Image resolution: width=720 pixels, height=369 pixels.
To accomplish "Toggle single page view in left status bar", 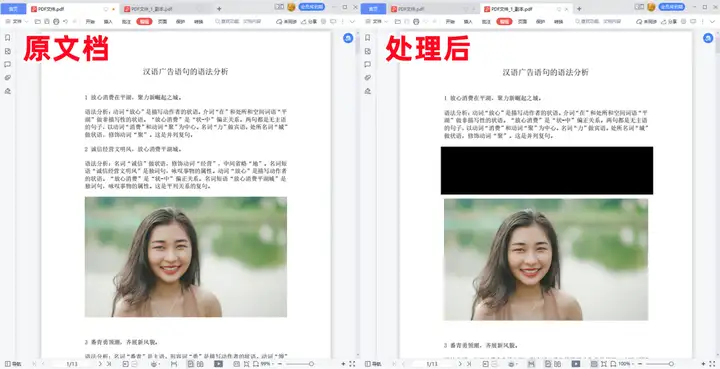I will 190,363.
